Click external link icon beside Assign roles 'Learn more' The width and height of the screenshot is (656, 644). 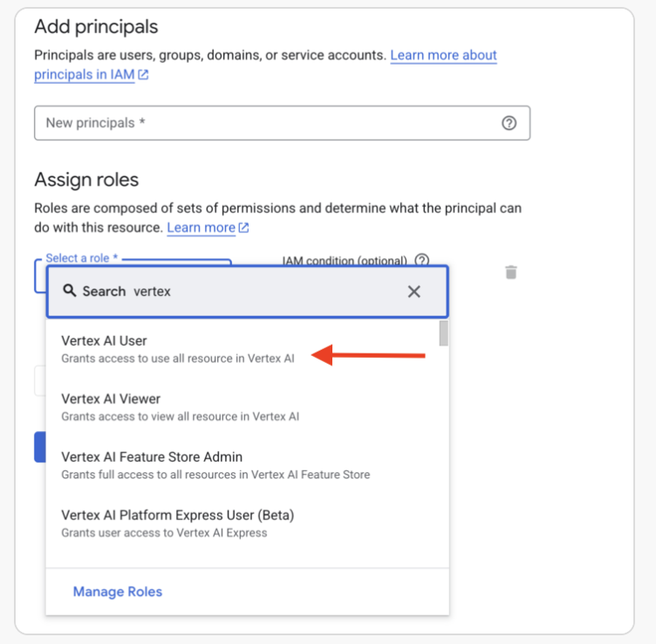[x=244, y=228]
